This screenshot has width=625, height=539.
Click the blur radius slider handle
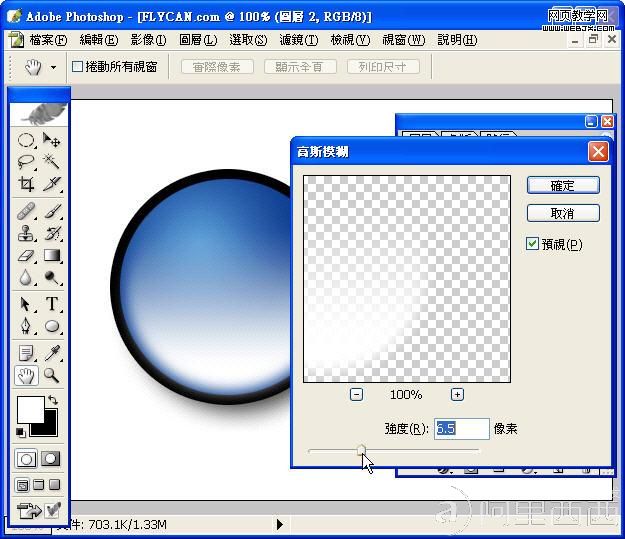361,450
